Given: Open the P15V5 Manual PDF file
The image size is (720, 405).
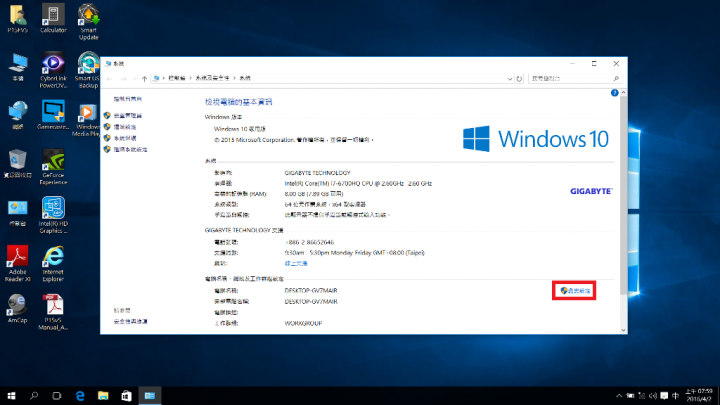Looking at the screenshot, I should point(53,312).
